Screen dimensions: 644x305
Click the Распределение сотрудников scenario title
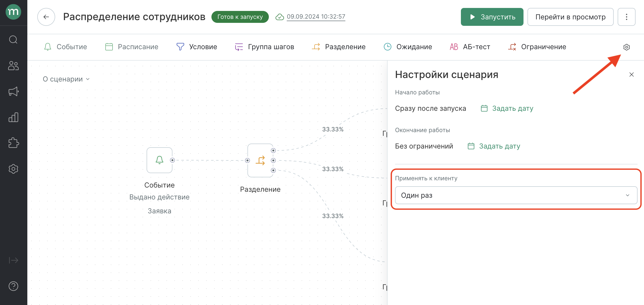134,17
